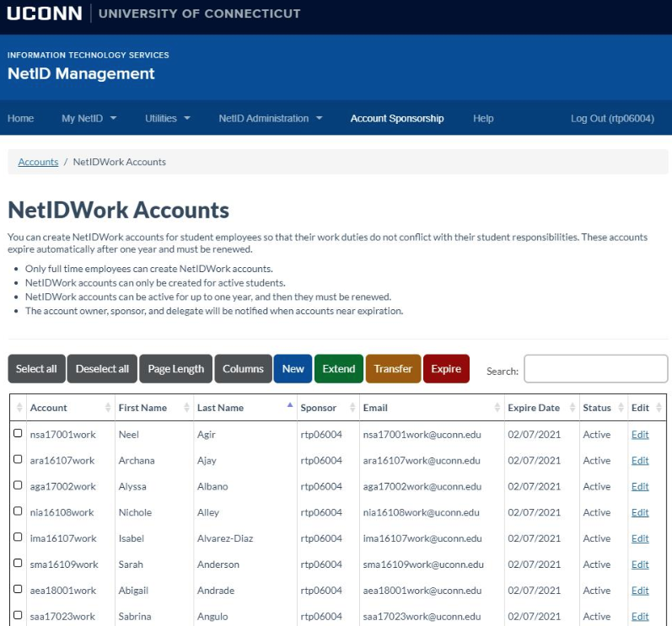The width and height of the screenshot is (672, 626).
Task: Sort by Sponsor column header
Action: (318, 408)
